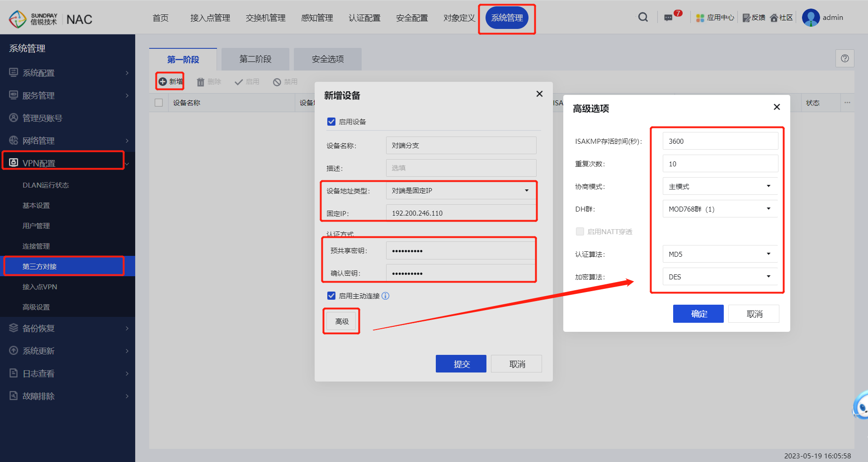This screenshot has width=868, height=462.
Task: Close the 新增设备 dialog
Action: [539, 94]
